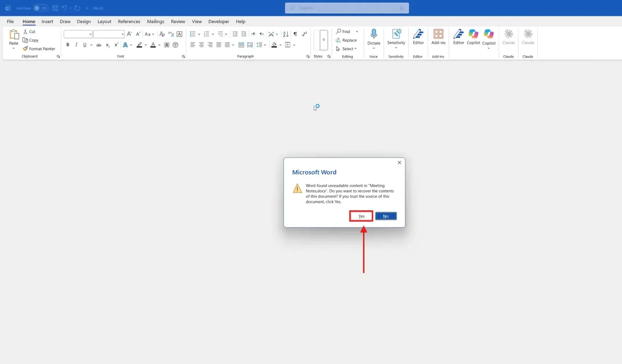Click in the Search box

click(347, 8)
